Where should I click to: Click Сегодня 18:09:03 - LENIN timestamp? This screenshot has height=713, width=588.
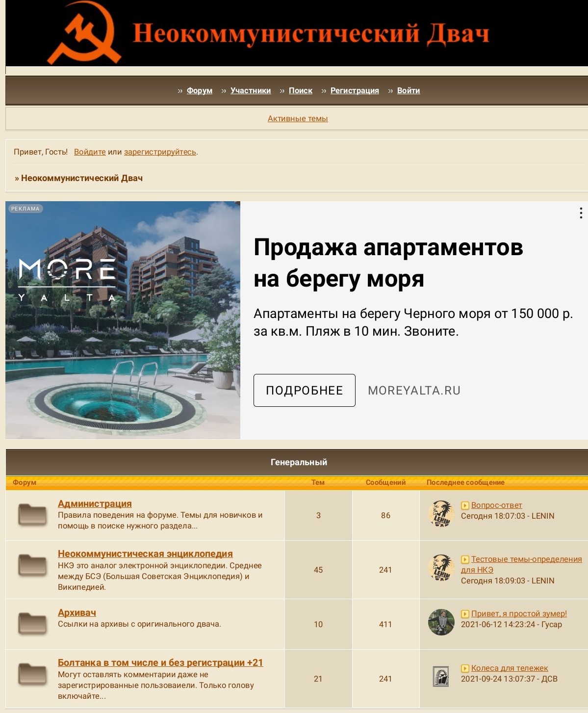coord(508,581)
